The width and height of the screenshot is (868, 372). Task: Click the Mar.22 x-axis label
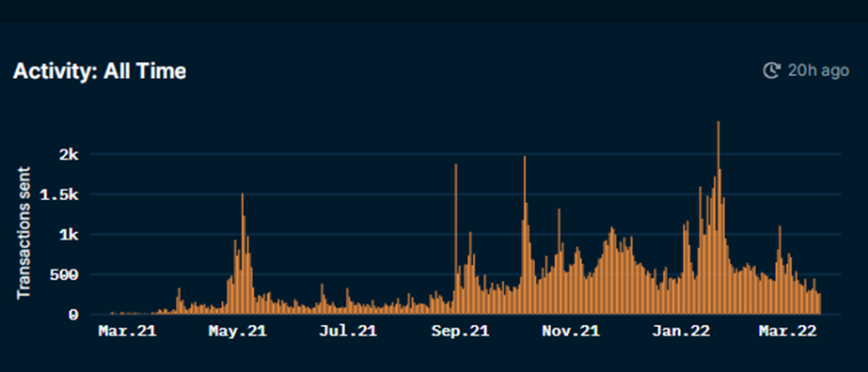787,331
